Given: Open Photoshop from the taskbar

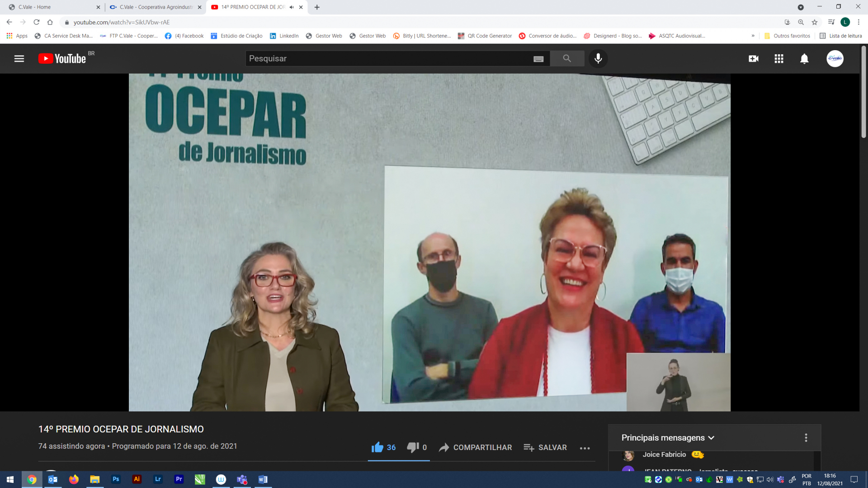Looking at the screenshot, I should pos(116,479).
